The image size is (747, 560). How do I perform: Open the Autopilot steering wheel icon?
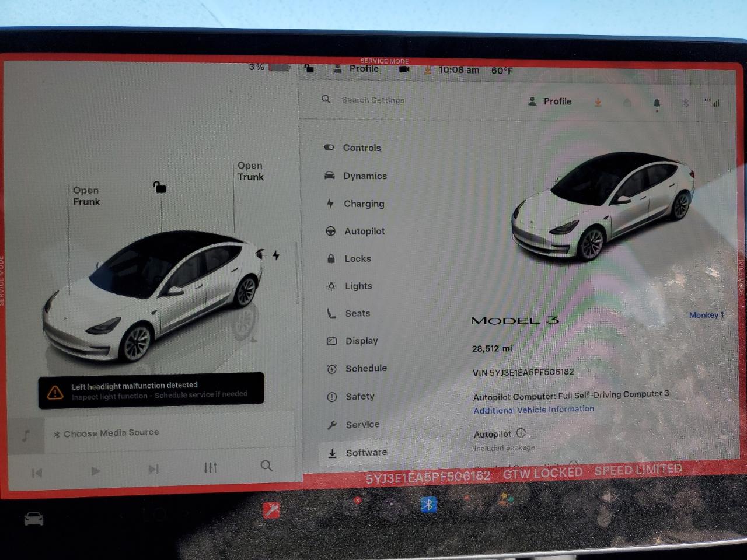pos(331,231)
